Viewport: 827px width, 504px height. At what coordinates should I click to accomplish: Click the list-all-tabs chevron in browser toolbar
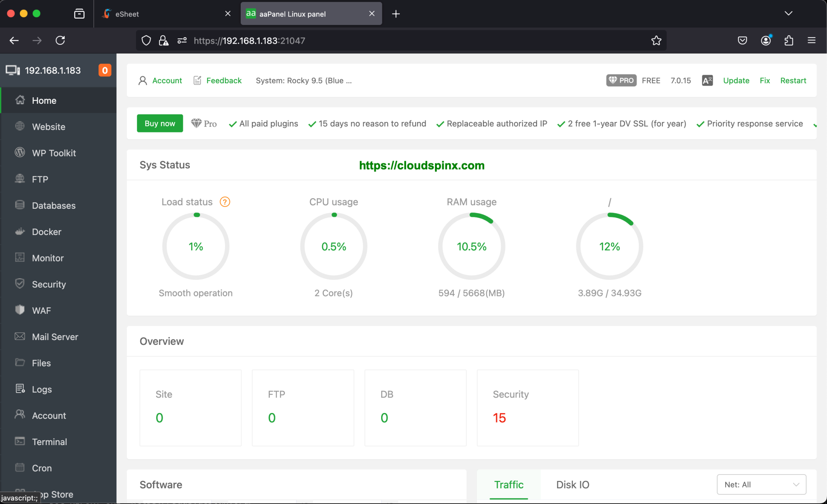[788, 13]
